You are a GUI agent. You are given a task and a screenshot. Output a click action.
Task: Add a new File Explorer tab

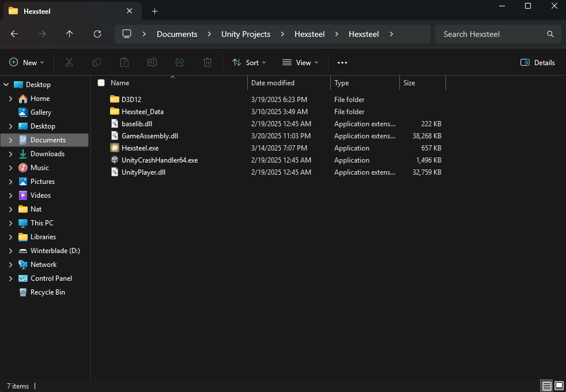pos(155,11)
